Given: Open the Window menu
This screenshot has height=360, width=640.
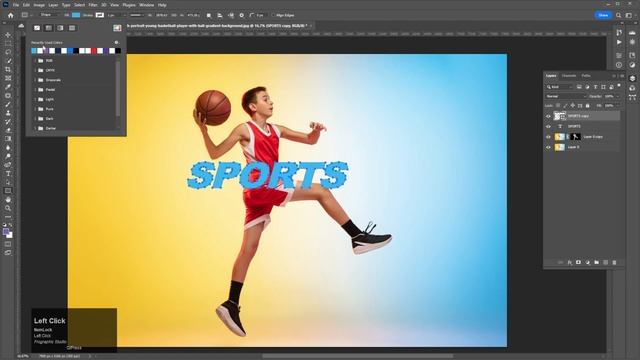Looking at the screenshot, I should tap(147, 5).
